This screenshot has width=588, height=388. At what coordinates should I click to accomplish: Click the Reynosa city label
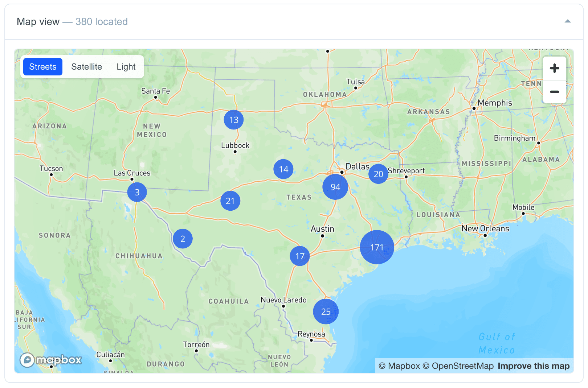(311, 334)
